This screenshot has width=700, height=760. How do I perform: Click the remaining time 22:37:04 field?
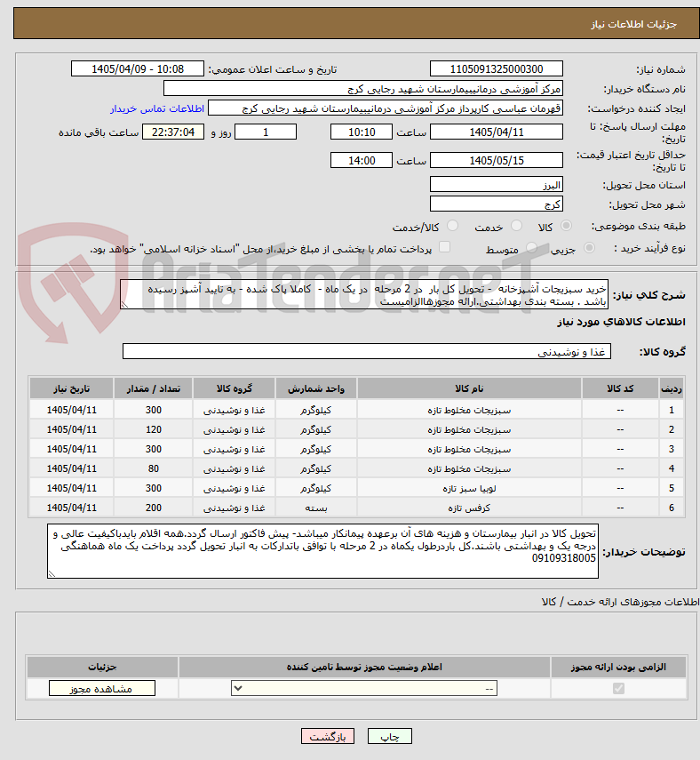click(173, 132)
